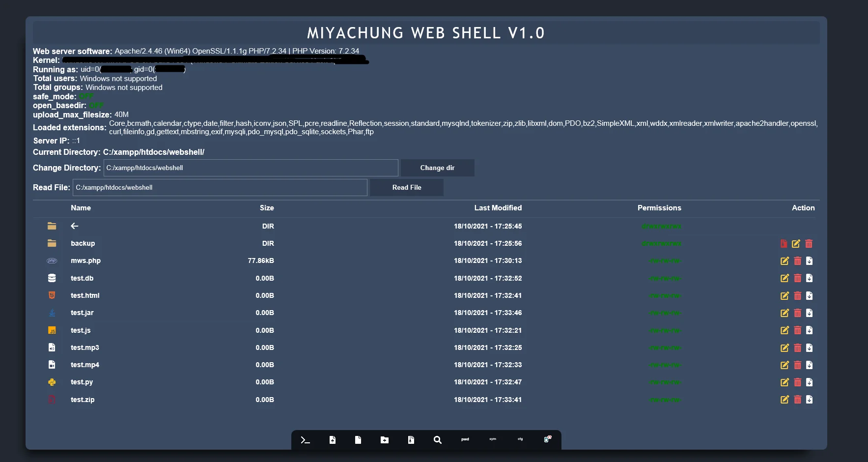Click the Change Directory path field
Image resolution: width=868 pixels, height=462 pixels.
251,168
